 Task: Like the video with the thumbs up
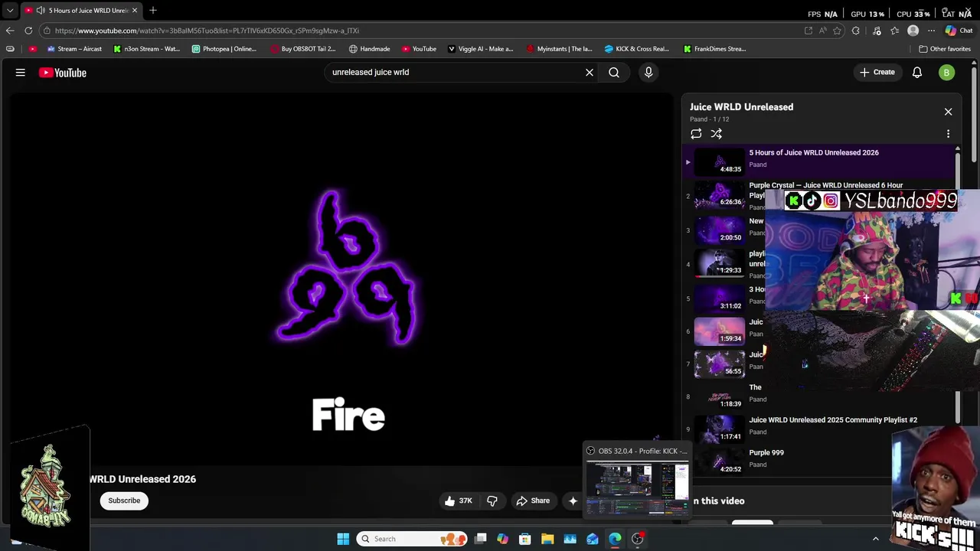point(458,500)
